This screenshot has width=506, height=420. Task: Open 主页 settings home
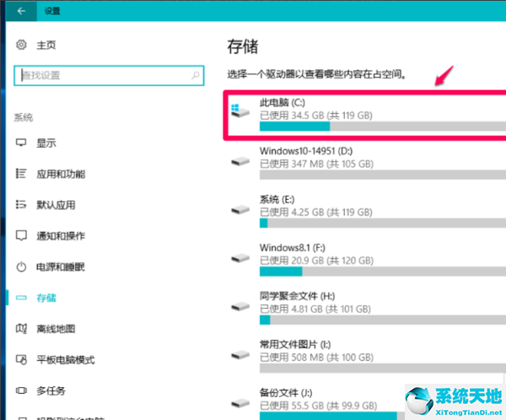click(46, 45)
